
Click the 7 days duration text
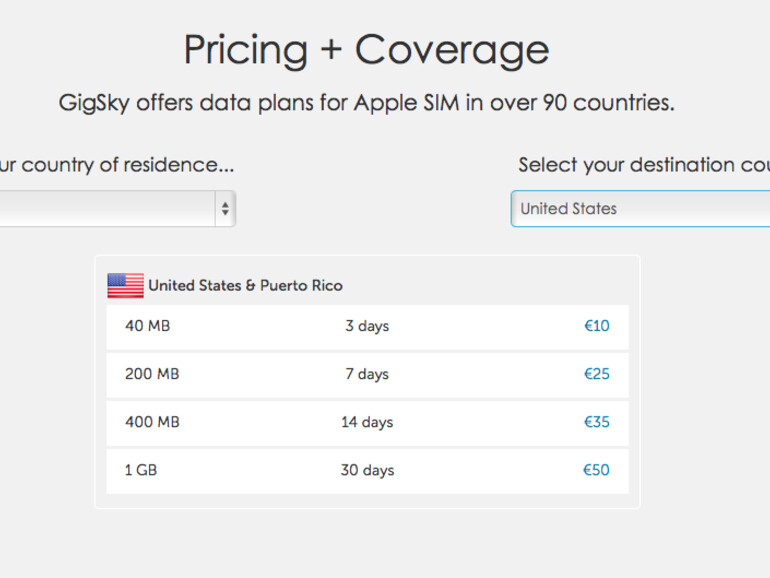pos(367,374)
